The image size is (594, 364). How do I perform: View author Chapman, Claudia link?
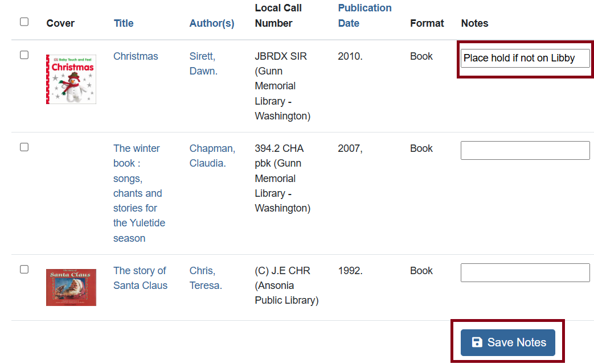[212, 156]
